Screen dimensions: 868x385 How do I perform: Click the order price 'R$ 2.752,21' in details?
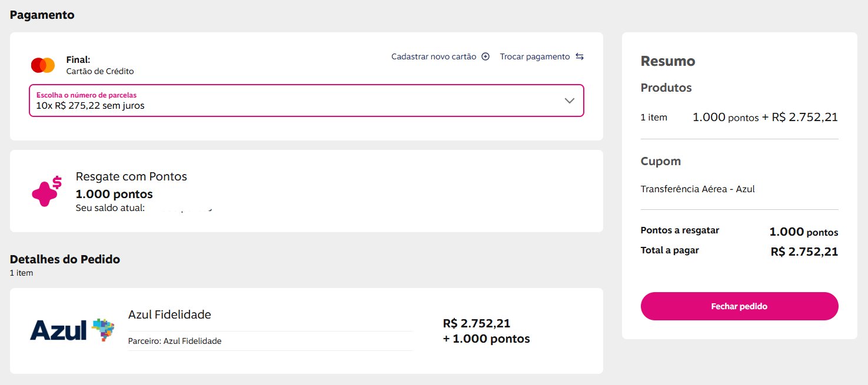(476, 323)
